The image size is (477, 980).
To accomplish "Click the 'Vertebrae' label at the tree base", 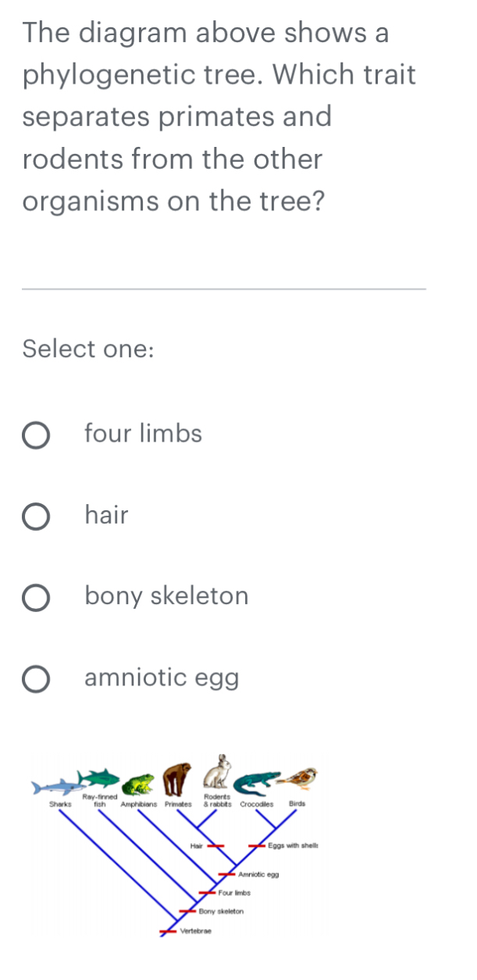I will [x=196, y=931].
